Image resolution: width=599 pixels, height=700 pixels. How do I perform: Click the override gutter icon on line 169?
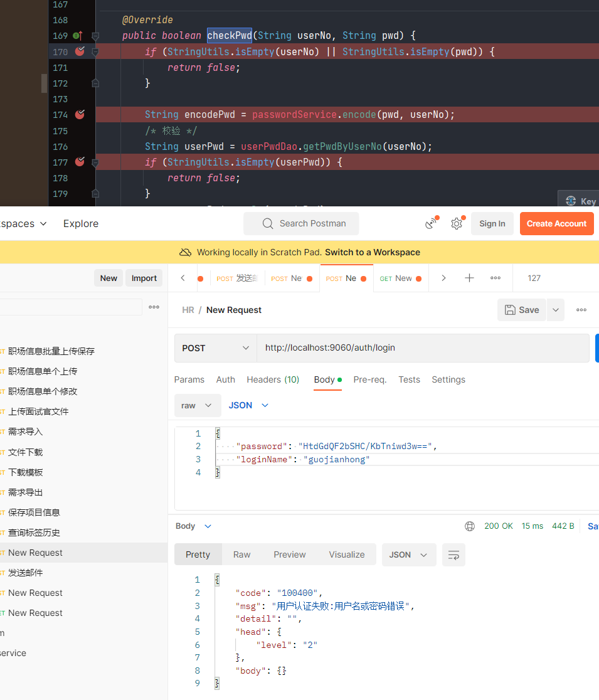coord(78,36)
